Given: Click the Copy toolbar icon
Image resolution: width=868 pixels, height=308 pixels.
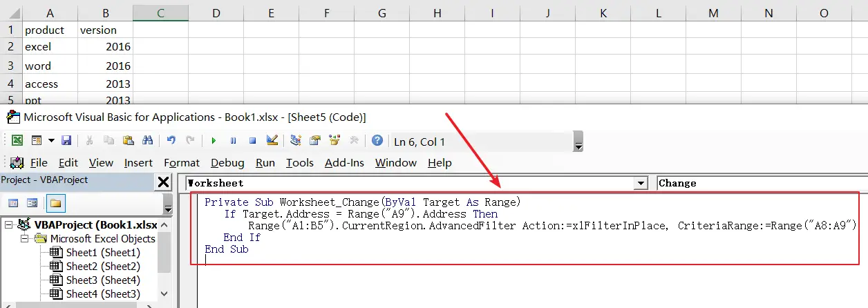Looking at the screenshot, I should [x=108, y=140].
